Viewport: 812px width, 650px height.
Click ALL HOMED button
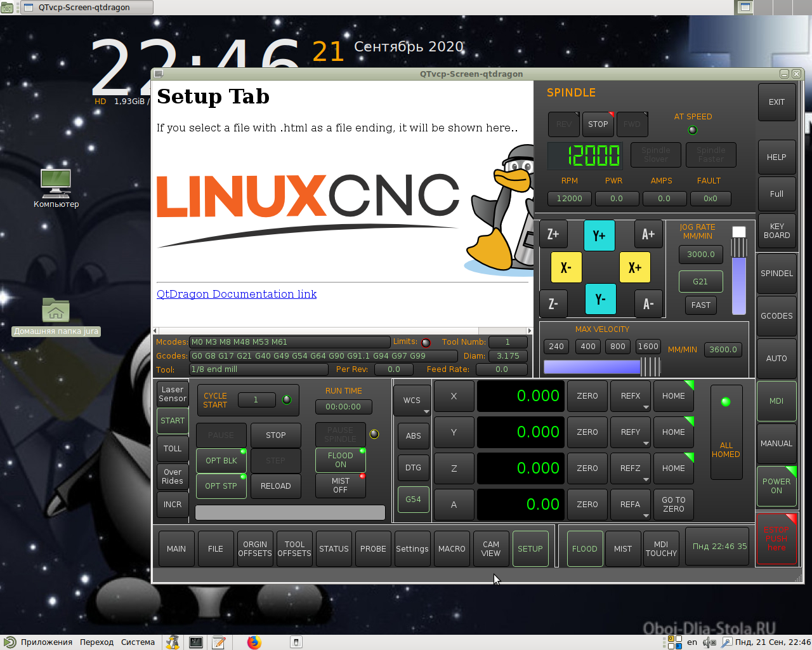[x=726, y=432]
